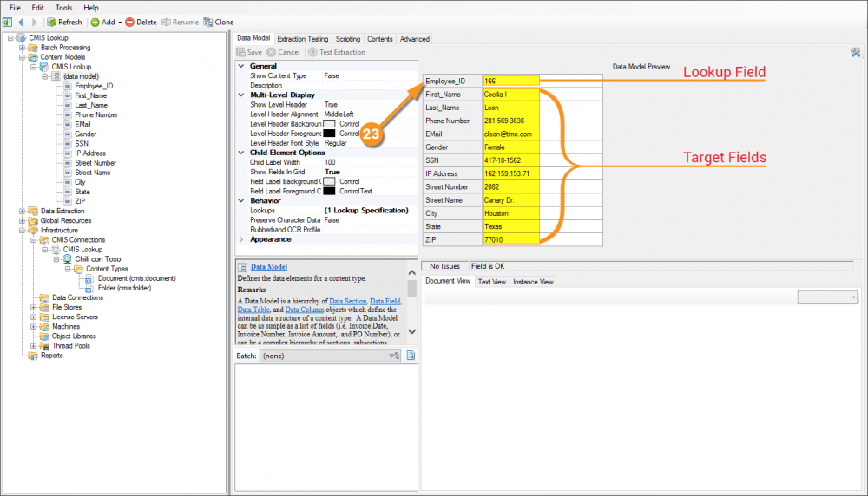Follow the Data Section hyperlink

pos(346,301)
